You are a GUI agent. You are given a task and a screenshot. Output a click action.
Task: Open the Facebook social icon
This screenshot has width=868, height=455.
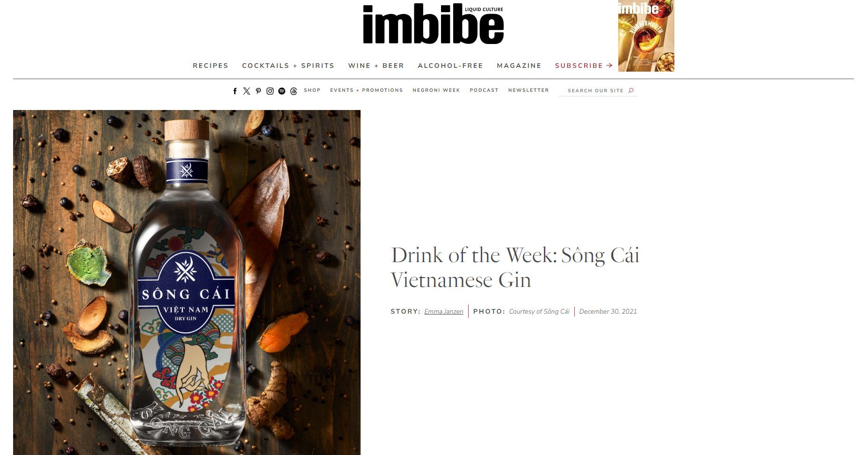click(235, 91)
